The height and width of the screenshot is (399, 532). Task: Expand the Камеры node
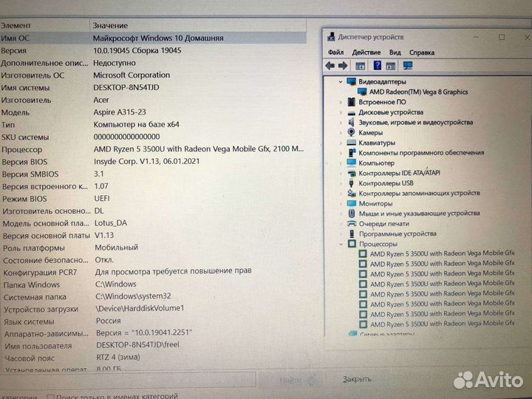pos(341,133)
